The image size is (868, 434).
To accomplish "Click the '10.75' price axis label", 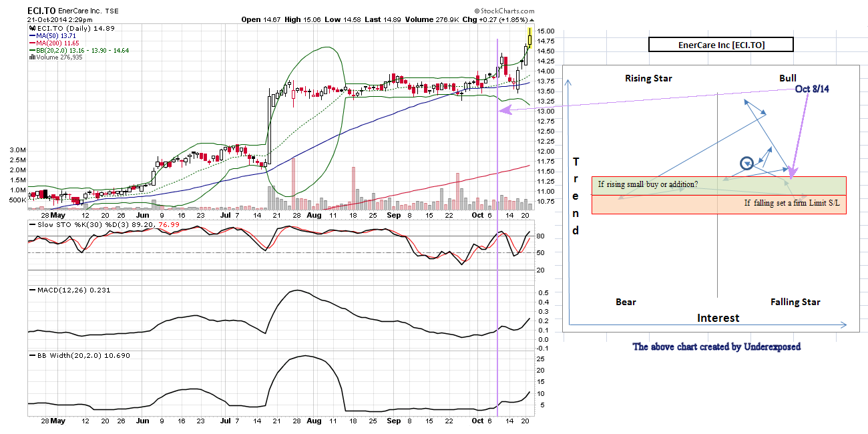I will [546, 201].
